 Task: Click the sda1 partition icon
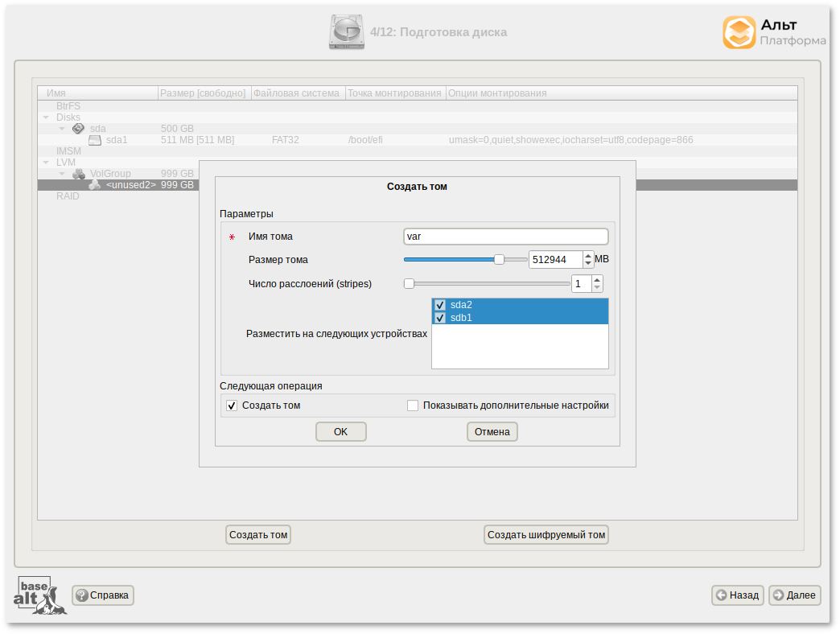(95, 140)
